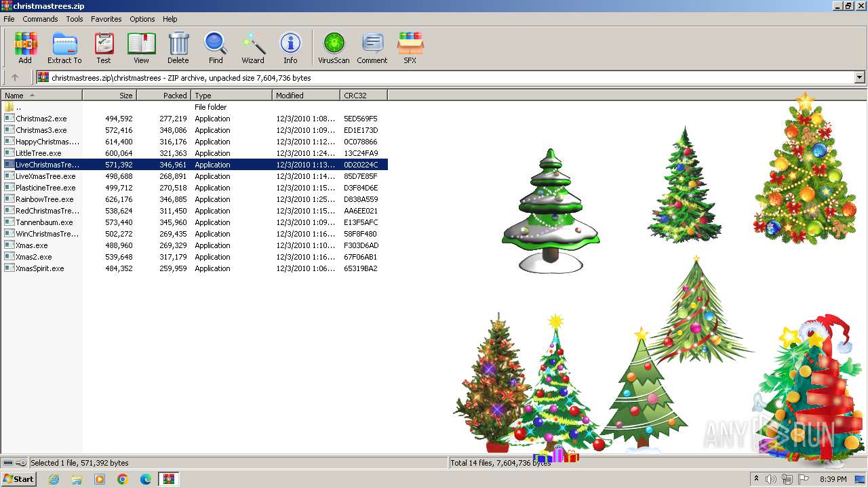Image resolution: width=868 pixels, height=488 pixels.
Task: Select LittleTree.exe
Action: coord(194,153)
